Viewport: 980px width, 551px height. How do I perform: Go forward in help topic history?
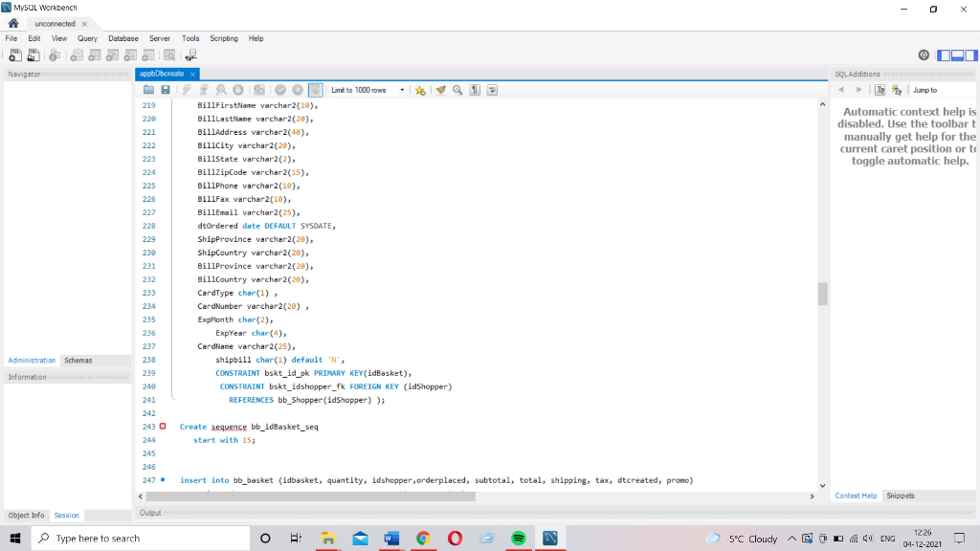(858, 90)
